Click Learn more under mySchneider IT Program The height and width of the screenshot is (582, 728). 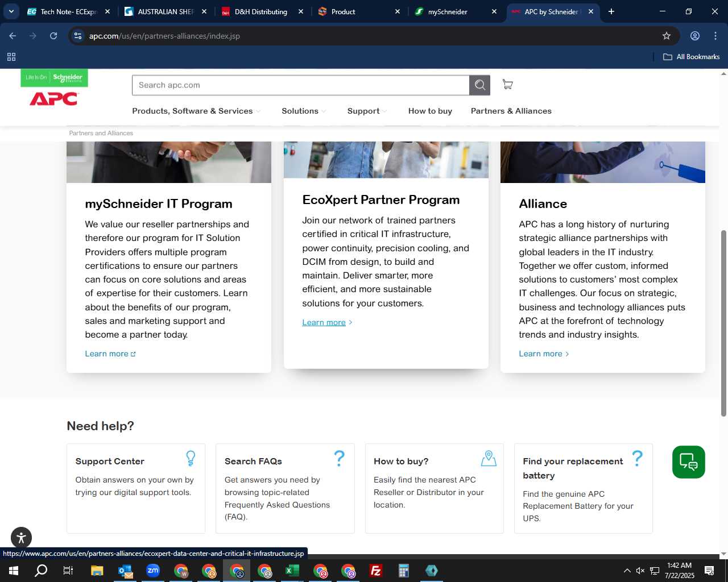coord(110,354)
